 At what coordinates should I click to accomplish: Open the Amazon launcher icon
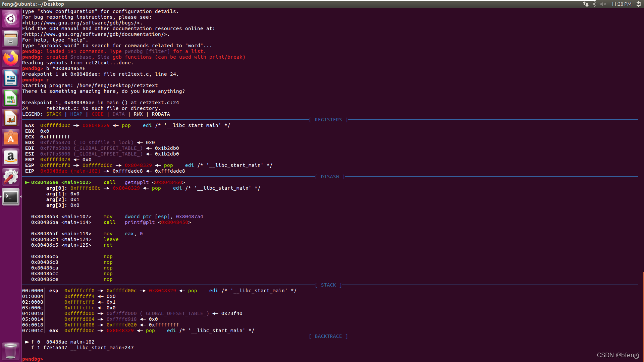11,158
